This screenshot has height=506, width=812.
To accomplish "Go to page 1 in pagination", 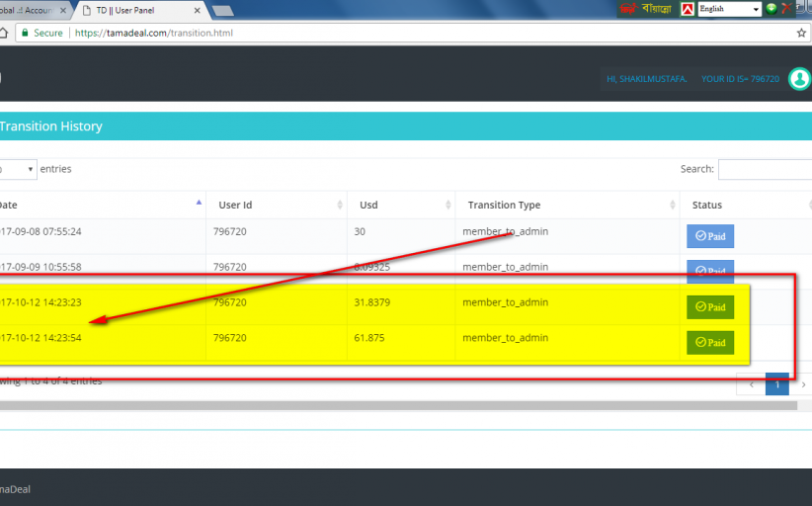I will coord(777,383).
